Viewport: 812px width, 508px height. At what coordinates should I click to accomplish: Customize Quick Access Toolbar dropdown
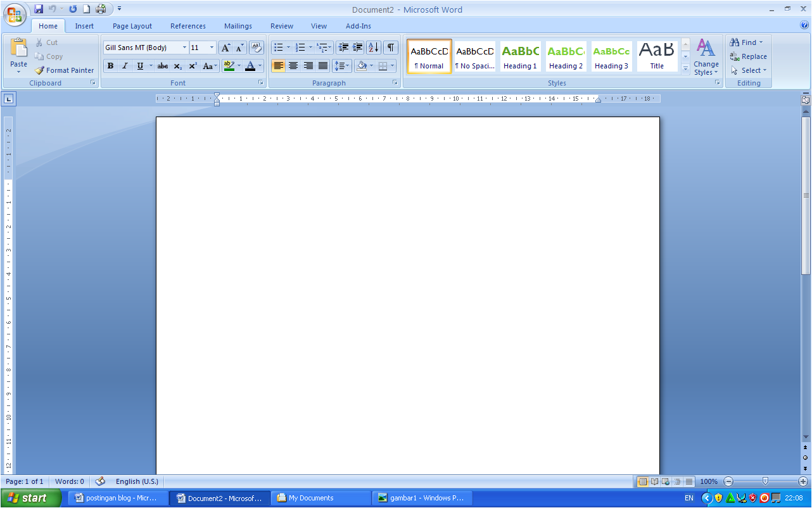click(120, 10)
